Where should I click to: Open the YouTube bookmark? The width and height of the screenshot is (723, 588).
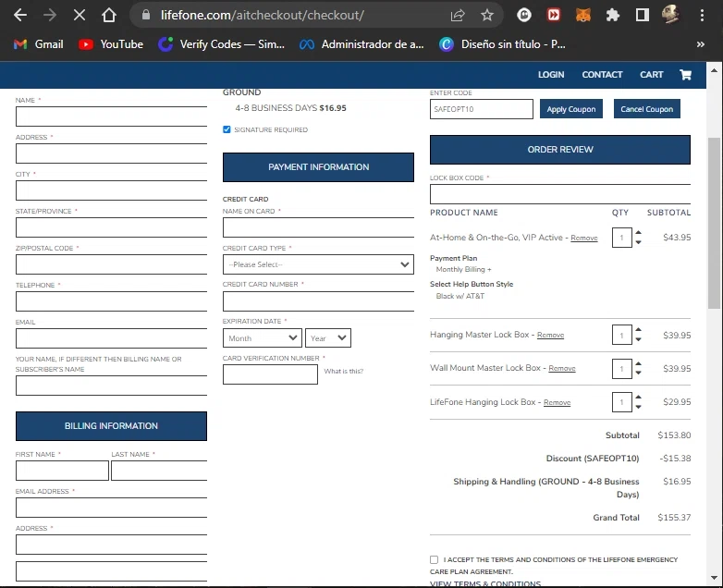coord(111,44)
